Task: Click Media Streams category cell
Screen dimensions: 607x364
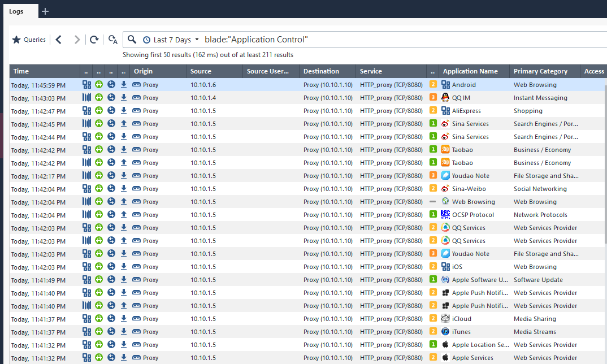Action: (535, 332)
